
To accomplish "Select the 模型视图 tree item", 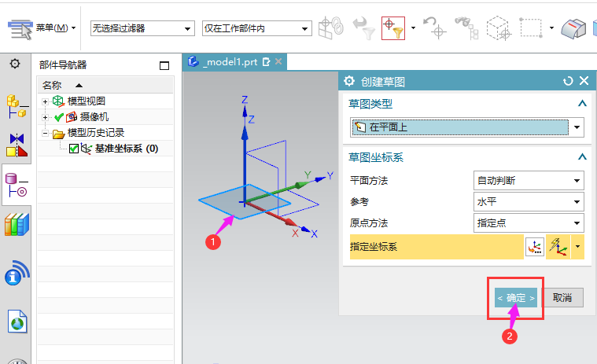I will (86, 101).
